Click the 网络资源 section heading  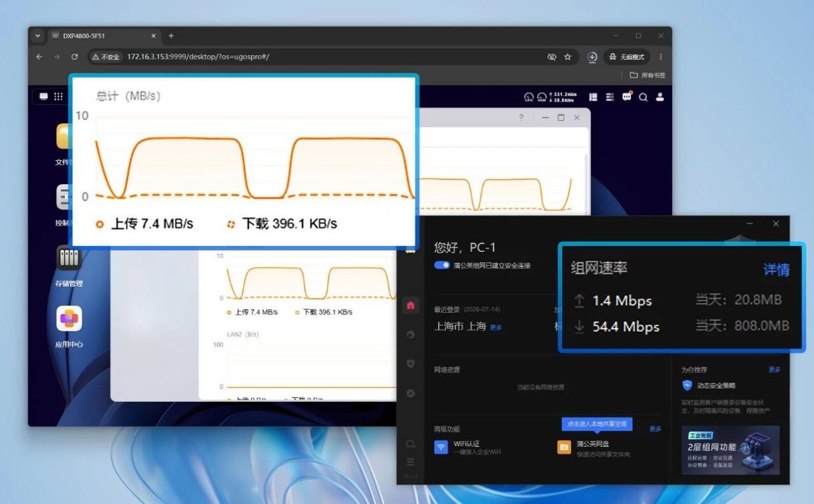[x=447, y=370]
